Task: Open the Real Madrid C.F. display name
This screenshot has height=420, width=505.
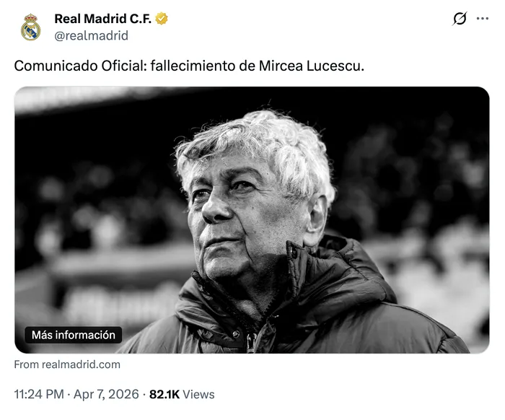Action: [102, 19]
